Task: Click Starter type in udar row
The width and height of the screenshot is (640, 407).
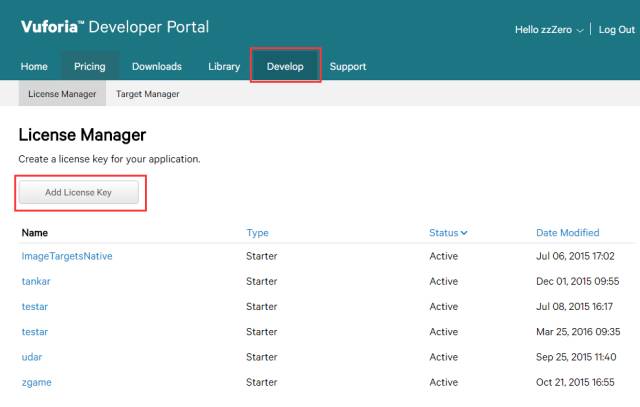Action: pos(262,357)
